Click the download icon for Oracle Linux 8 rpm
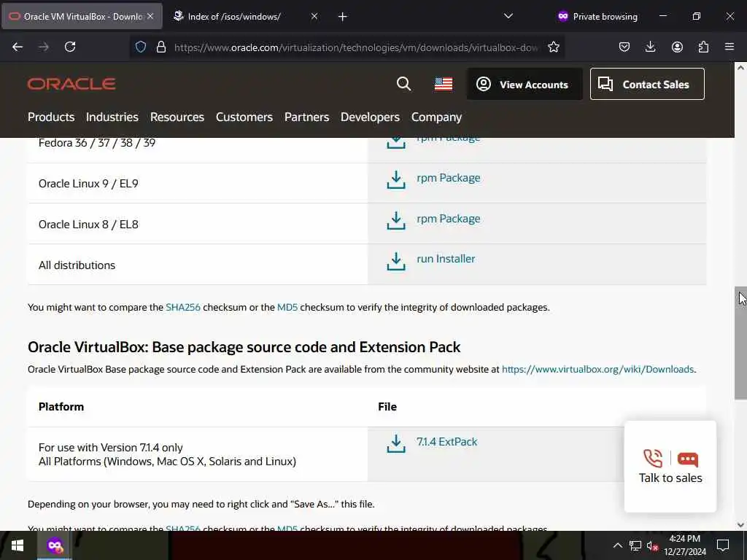The width and height of the screenshot is (747, 560). (396, 220)
